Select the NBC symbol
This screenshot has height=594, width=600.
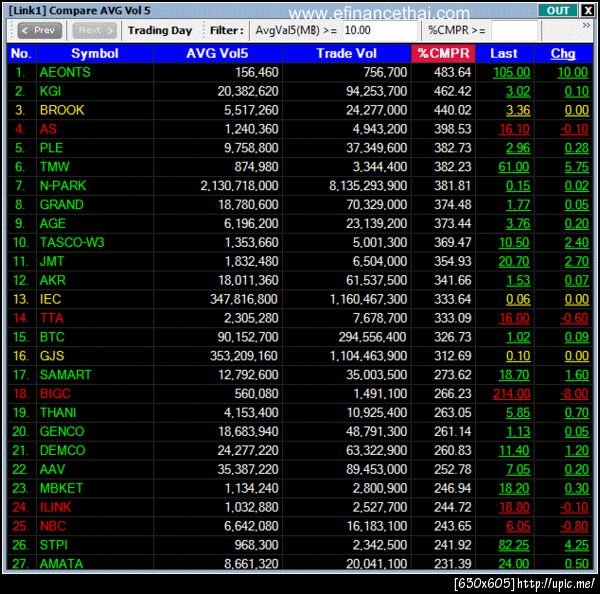coord(52,526)
